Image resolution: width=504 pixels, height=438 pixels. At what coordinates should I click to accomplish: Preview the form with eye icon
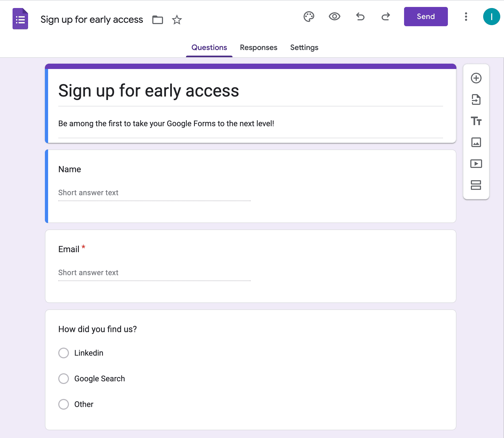click(334, 17)
